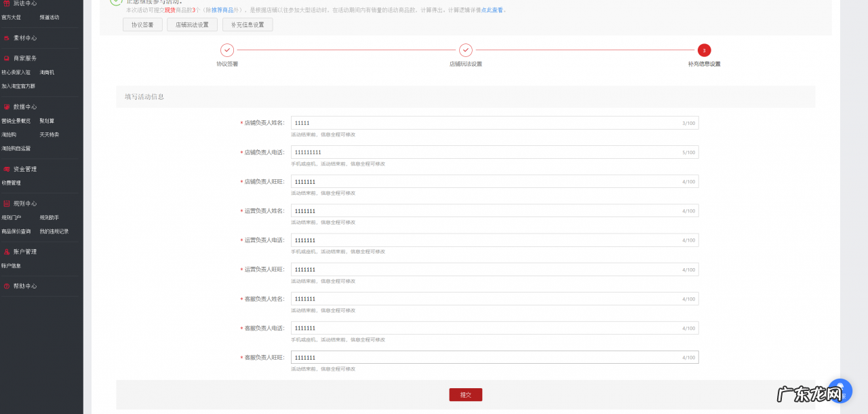Image resolution: width=868 pixels, height=414 pixels.
Task: Focus the 店铺负责人姓名 input field
Action: point(485,123)
